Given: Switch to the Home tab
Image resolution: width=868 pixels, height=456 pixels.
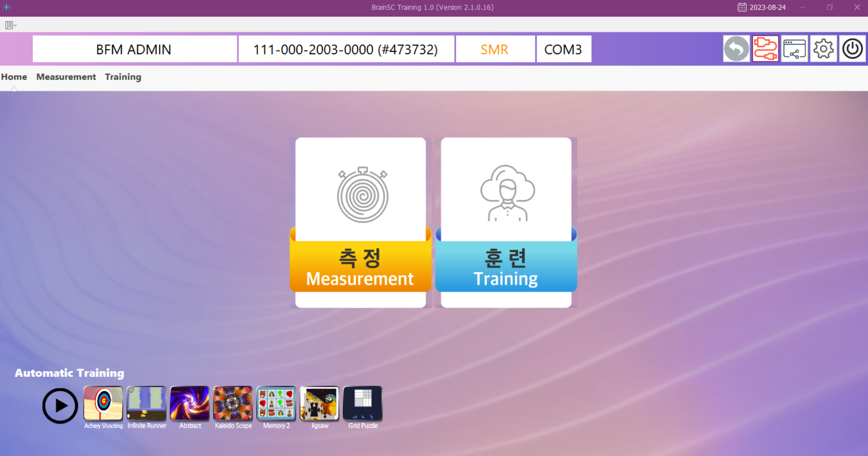Looking at the screenshot, I should [x=14, y=77].
